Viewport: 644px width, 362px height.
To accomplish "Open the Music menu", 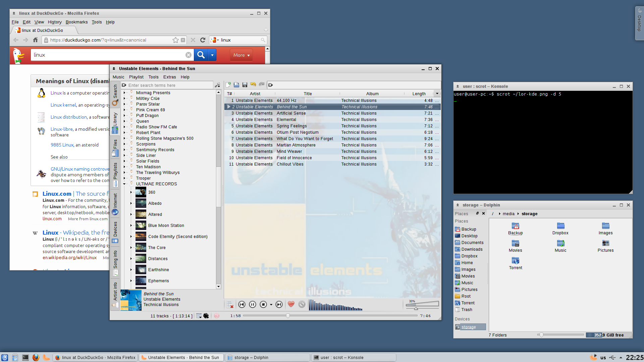I will click(118, 77).
